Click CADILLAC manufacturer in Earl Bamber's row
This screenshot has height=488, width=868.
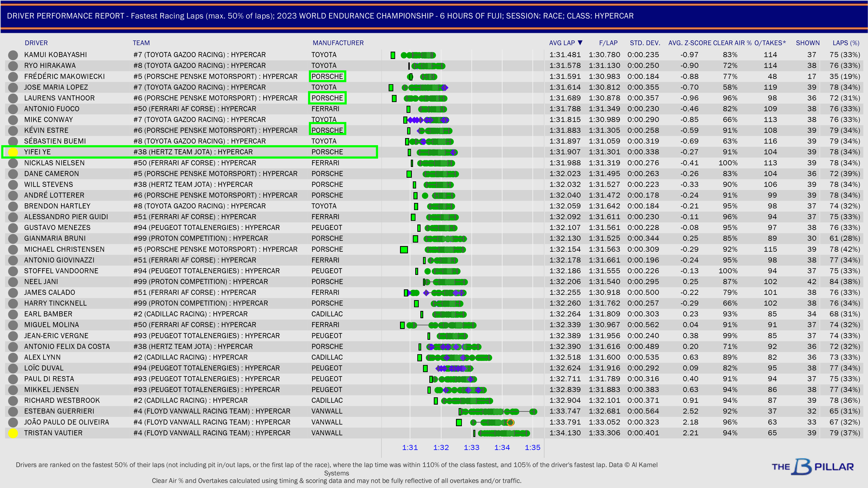click(x=327, y=314)
